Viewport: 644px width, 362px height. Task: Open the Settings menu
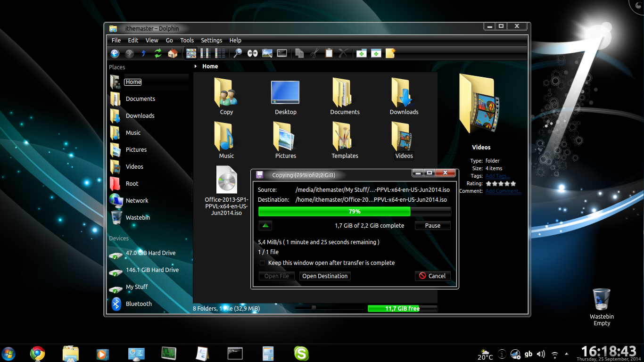[x=212, y=40]
